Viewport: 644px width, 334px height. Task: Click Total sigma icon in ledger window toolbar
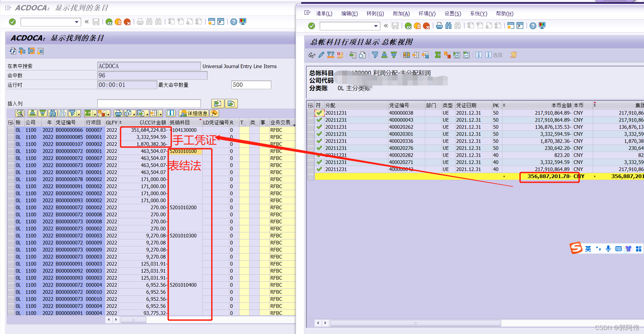(x=438, y=55)
